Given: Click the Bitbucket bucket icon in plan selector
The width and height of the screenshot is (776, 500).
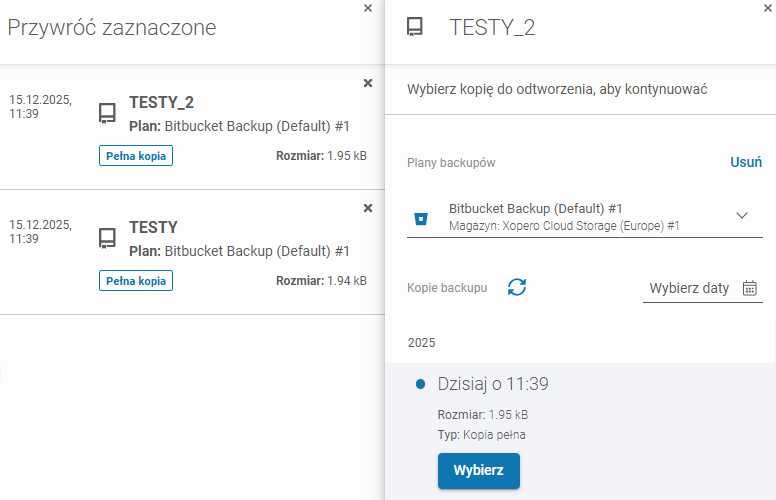Looking at the screenshot, I should pos(422,218).
